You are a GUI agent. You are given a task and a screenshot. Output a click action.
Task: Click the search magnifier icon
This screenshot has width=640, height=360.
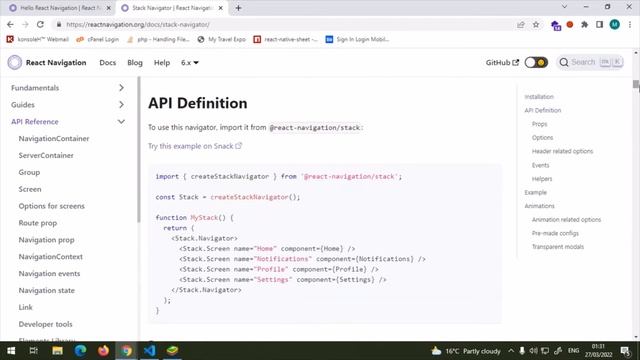(564, 62)
